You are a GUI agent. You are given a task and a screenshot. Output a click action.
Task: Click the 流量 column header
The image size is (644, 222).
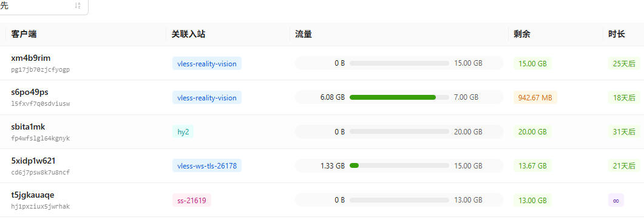click(303, 34)
